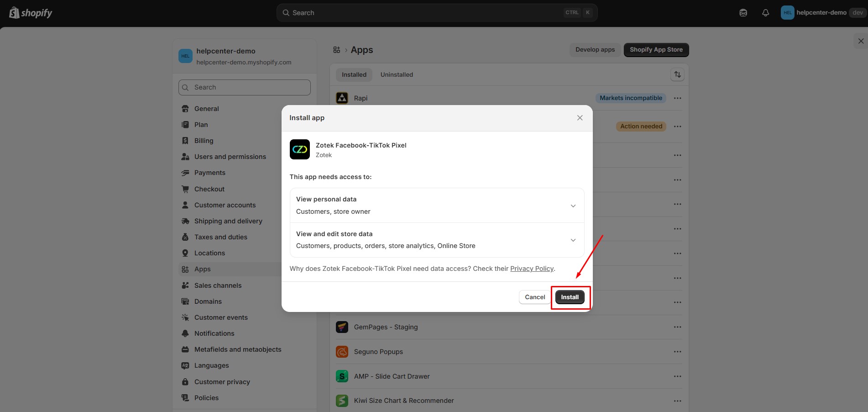The width and height of the screenshot is (868, 412).
Task: Open the overflow menu next to Markets incompatible
Action: [677, 98]
